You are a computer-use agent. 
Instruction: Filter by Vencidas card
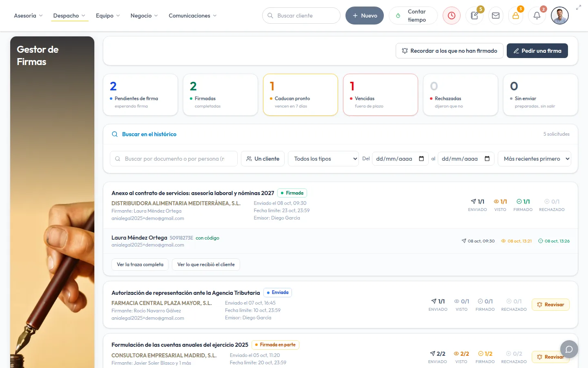[x=381, y=95]
